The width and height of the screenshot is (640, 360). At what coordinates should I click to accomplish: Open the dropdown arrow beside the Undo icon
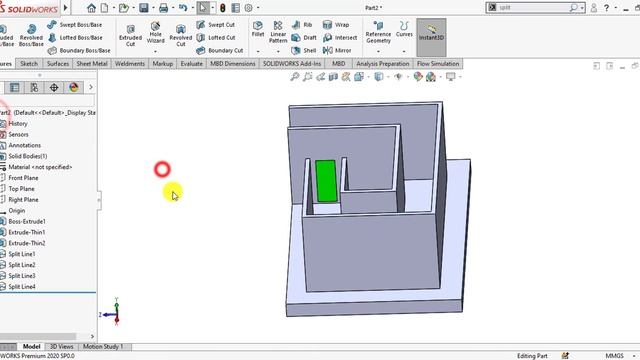click(193, 8)
